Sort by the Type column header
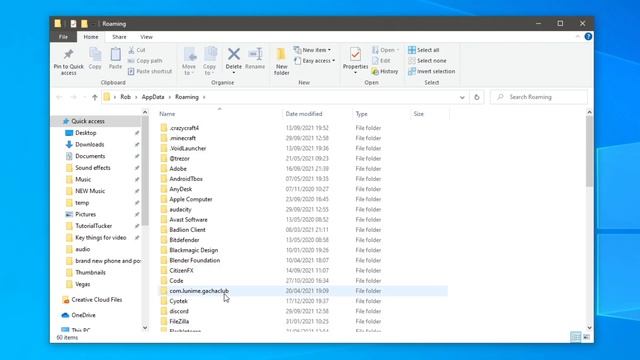 tap(361, 114)
